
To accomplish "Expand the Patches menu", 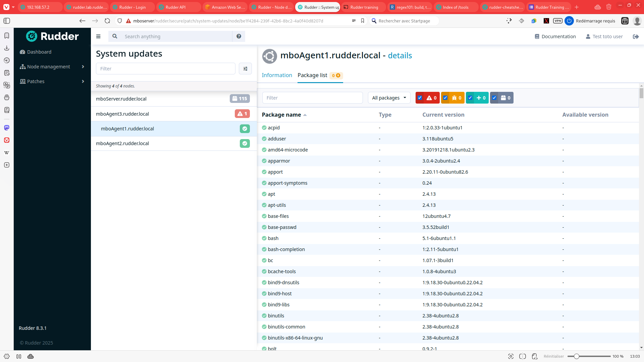I will click(52, 81).
